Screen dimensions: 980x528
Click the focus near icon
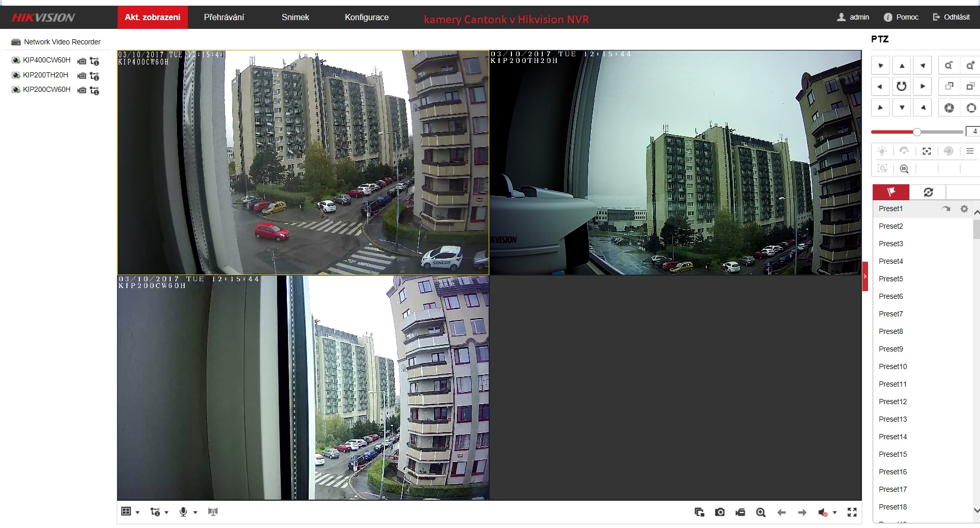[x=949, y=87]
